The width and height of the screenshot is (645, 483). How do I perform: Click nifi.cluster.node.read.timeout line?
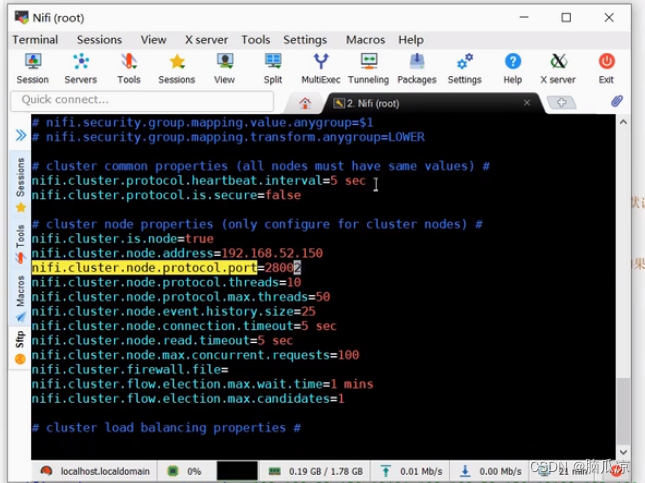tap(162, 341)
